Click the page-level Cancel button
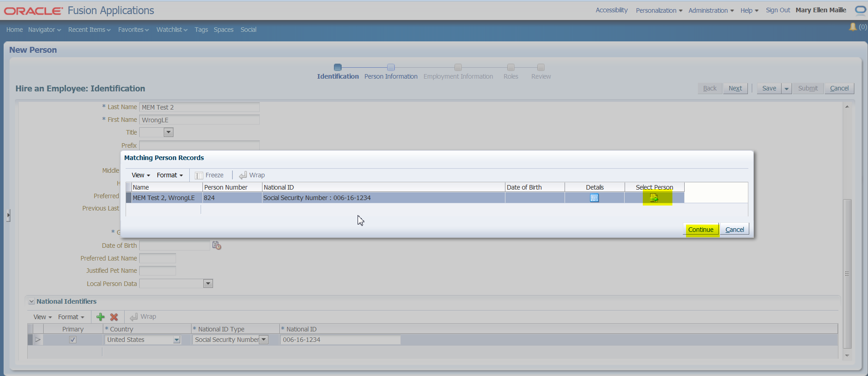This screenshot has height=376, width=868. (839, 88)
